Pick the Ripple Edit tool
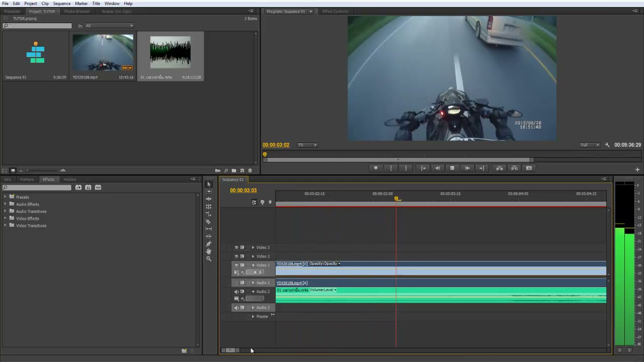 (209, 199)
